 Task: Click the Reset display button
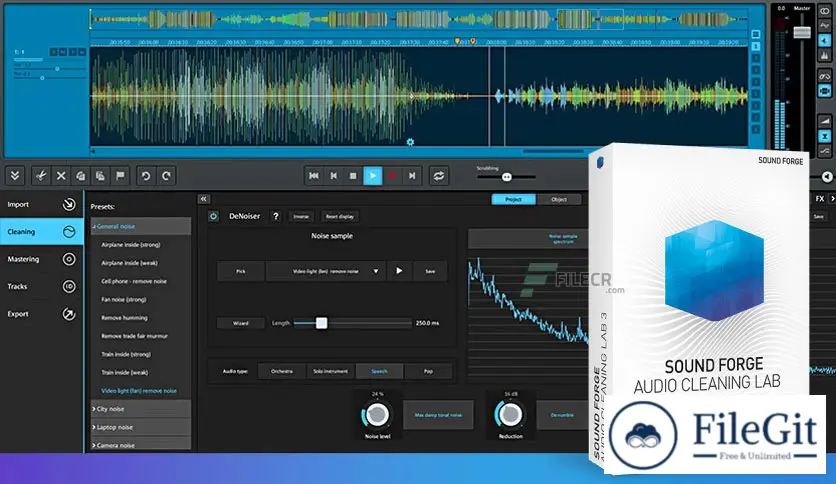[x=340, y=216]
